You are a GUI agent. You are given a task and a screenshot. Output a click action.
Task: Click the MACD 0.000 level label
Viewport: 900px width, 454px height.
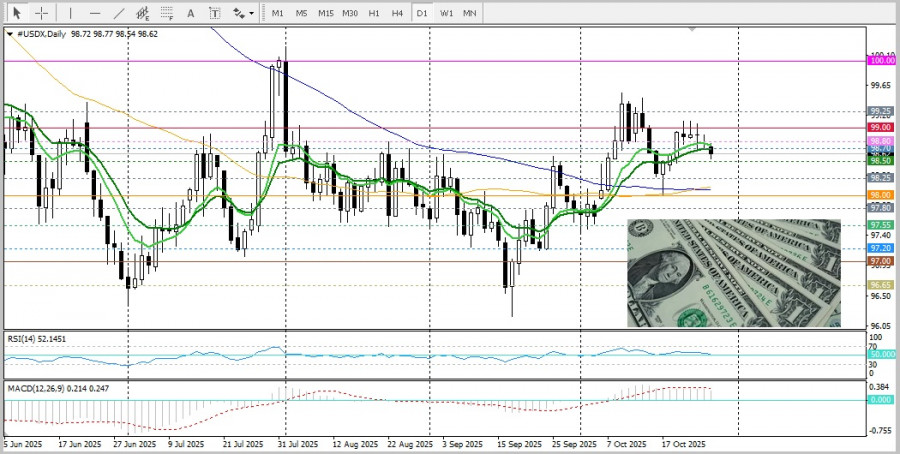click(x=880, y=399)
